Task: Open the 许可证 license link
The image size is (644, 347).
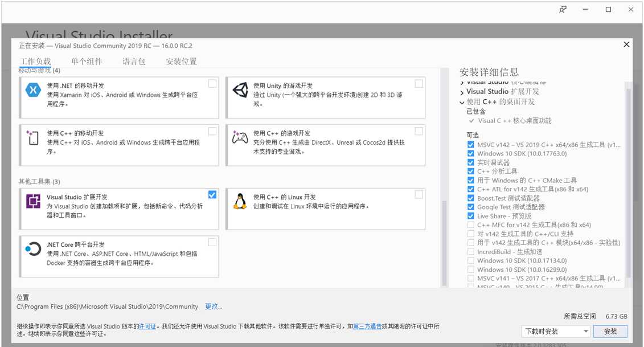Action: 147,326
